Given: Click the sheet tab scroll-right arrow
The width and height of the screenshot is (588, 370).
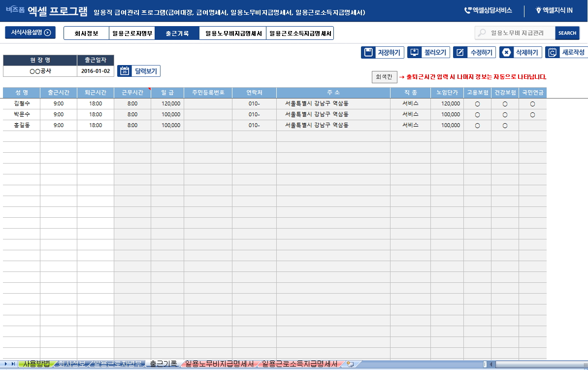Looking at the screenshot, I should coord(13,364).
